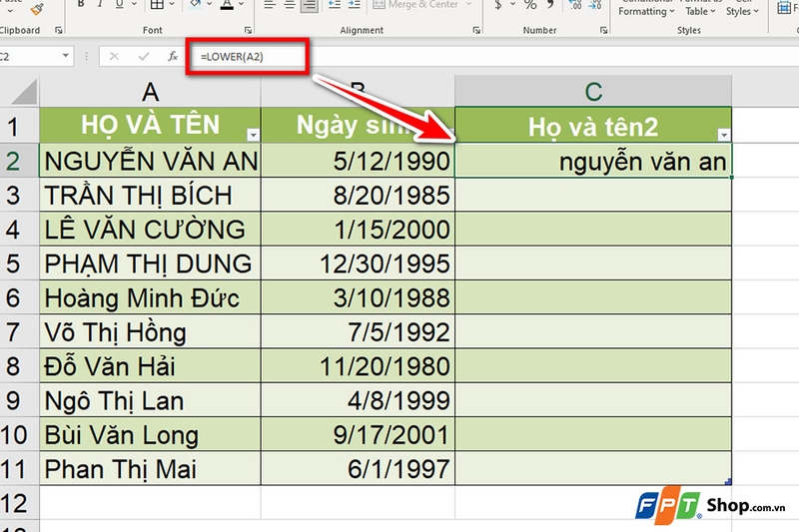Decrease the indent
The image size is (799, 532).
(x=335, y=5)
